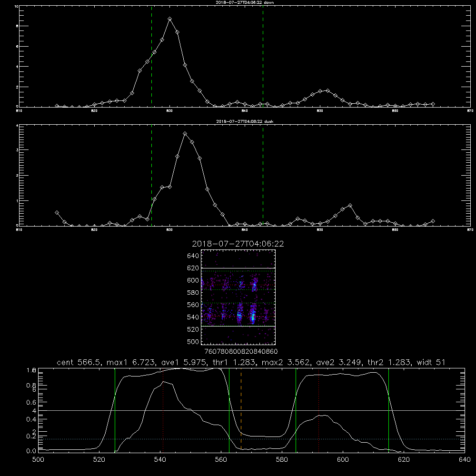Click the dawn plot title '2018-07-27T04:06:22 dawn'

pyautogui.click(x=245, y=2)
